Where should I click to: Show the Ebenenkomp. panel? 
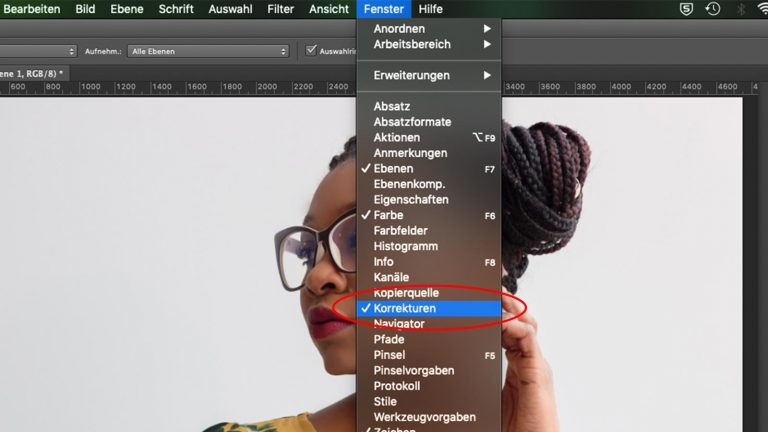(x=429, y=184)
